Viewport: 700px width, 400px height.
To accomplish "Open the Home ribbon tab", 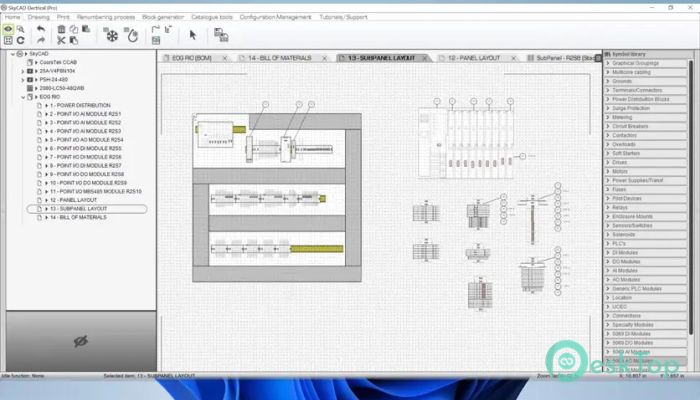I will [12, 17].
